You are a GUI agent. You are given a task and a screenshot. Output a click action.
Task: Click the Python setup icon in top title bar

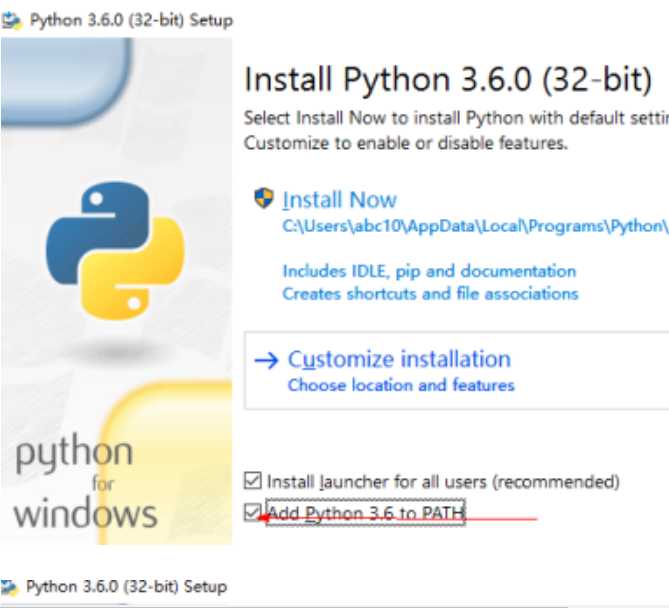pos(12,20)
